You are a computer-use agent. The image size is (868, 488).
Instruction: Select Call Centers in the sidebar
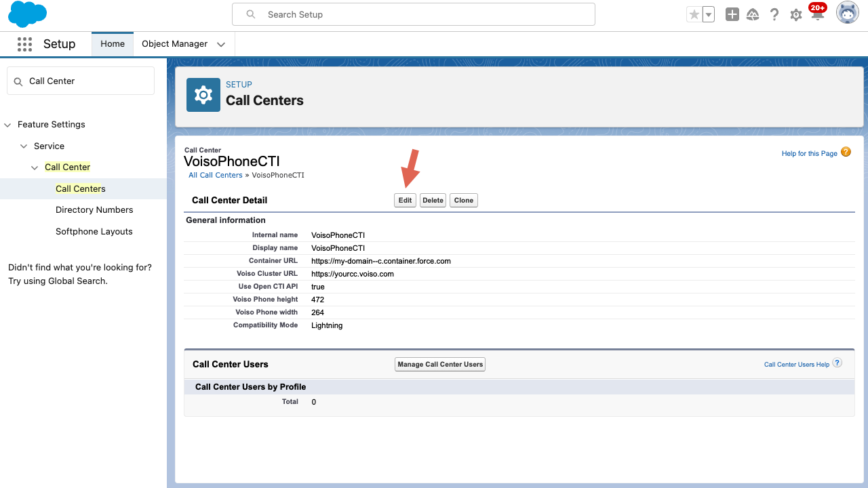coord(81,188)
